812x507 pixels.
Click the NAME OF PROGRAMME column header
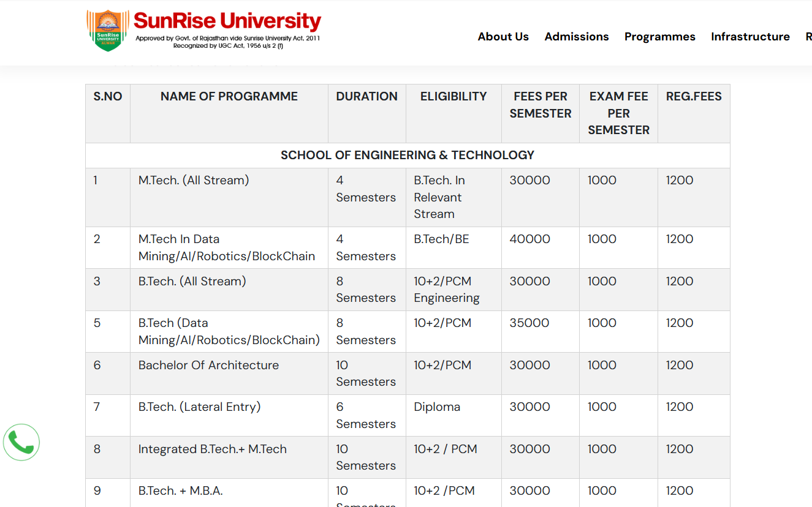(229, 97)
